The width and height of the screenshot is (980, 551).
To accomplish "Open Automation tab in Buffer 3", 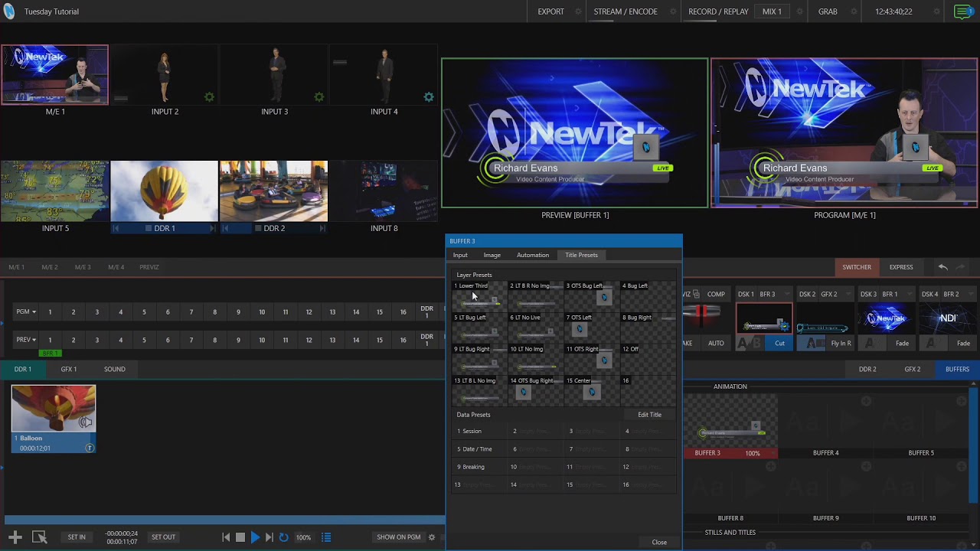I will click(x=533, y=255).
